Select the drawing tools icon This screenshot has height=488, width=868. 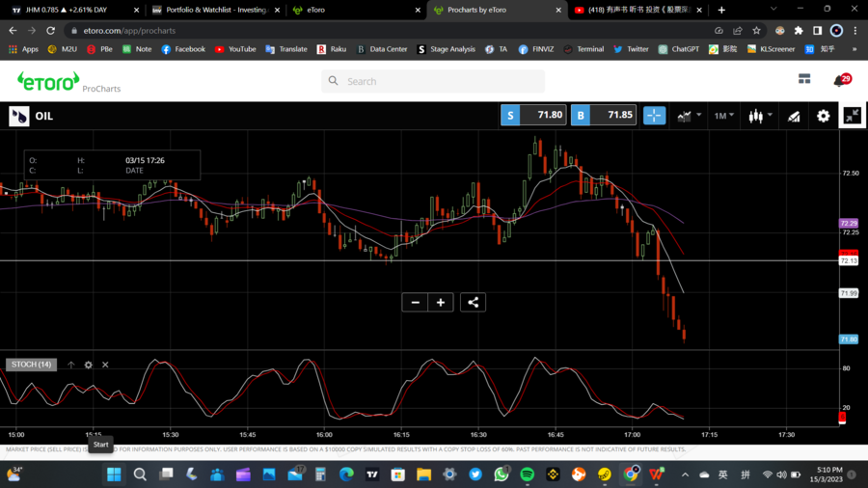click(794, 116)
